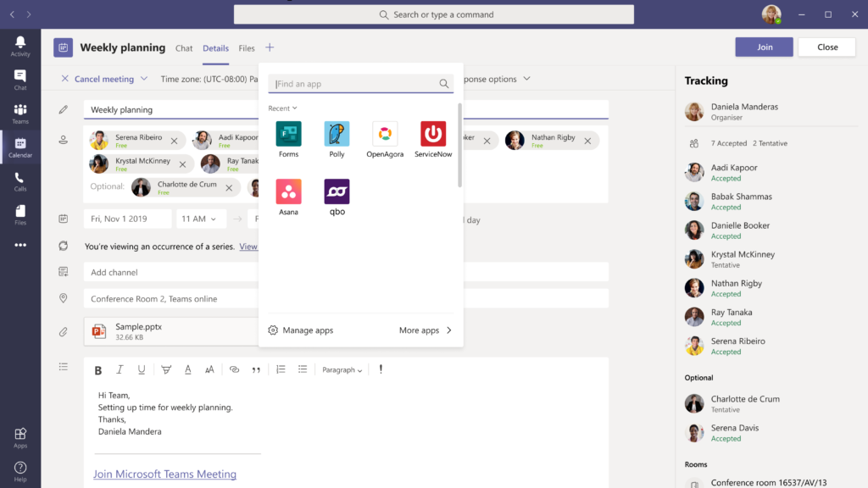Open the Polly app
The height and width of the screenshot is (488, 868).
coord(337,135)
